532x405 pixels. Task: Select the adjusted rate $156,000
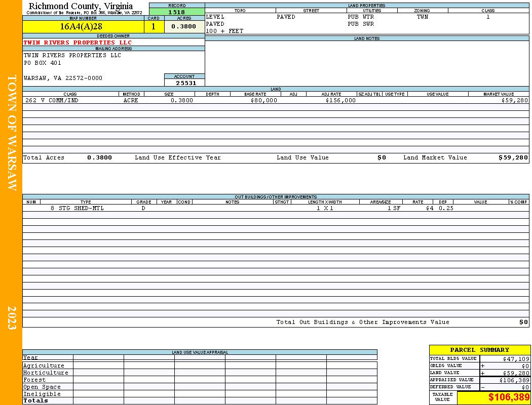click(x=340, y=100)
